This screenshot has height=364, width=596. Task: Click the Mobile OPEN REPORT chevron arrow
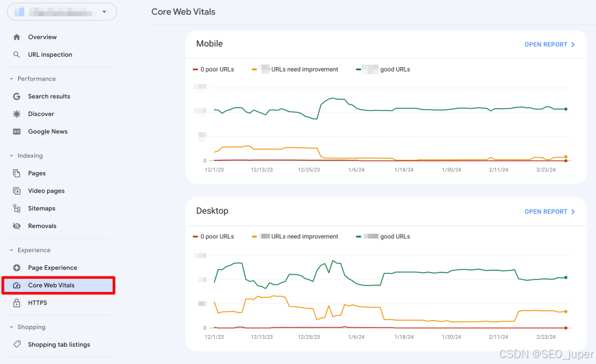tap(573, 44)
